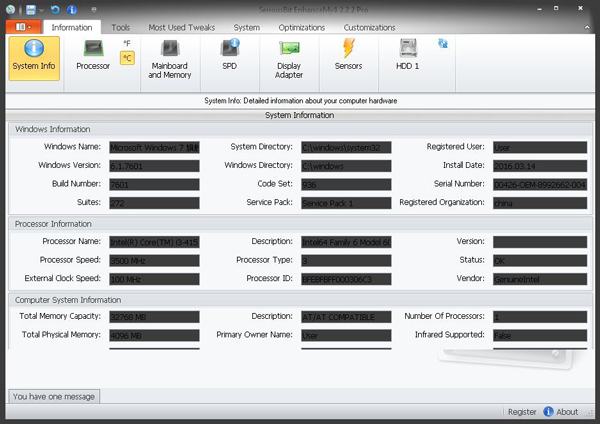600x424 pixels.
Task: Click the Registered Organization field china
Action: pos(540,203)
